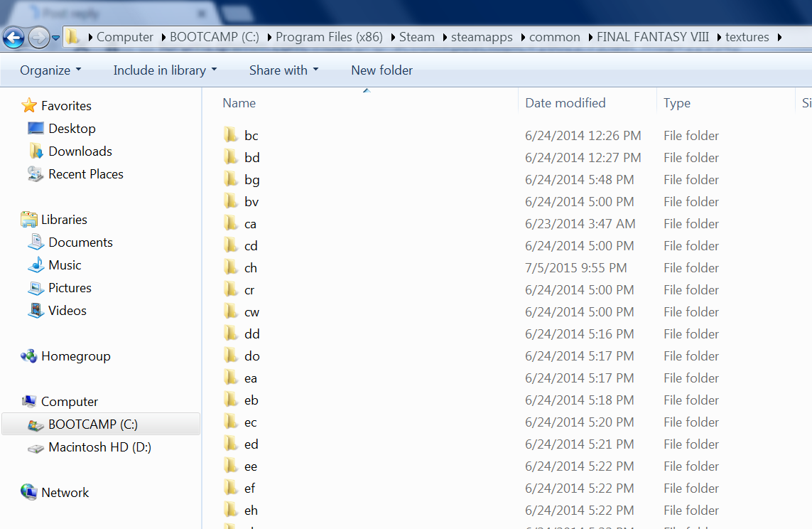Select the folder named ea
Image resolution: width=812 pixels, height=529 pixels.
[x=251, y=378]
